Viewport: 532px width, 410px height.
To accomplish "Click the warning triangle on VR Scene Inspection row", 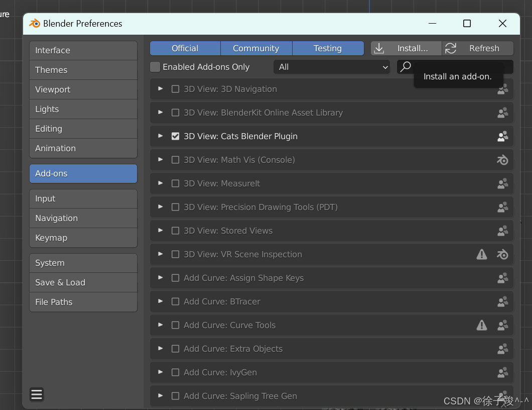I will tap(481, 254).
